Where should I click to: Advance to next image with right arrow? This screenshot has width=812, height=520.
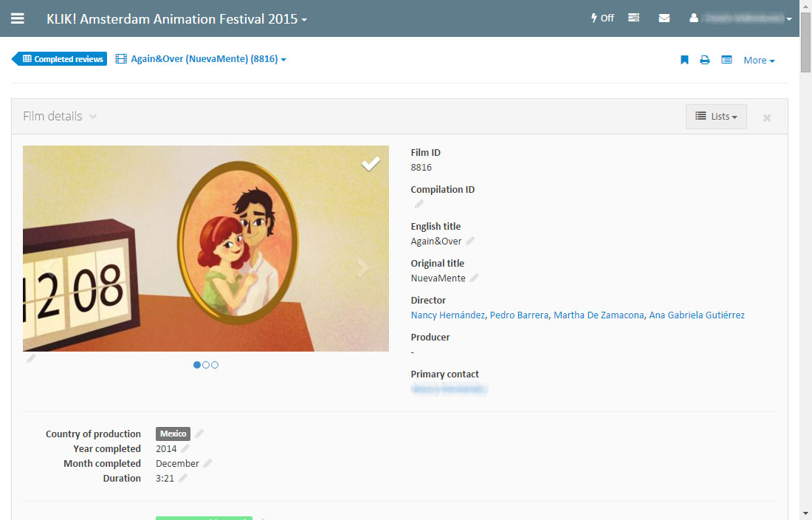pos(362,267)
